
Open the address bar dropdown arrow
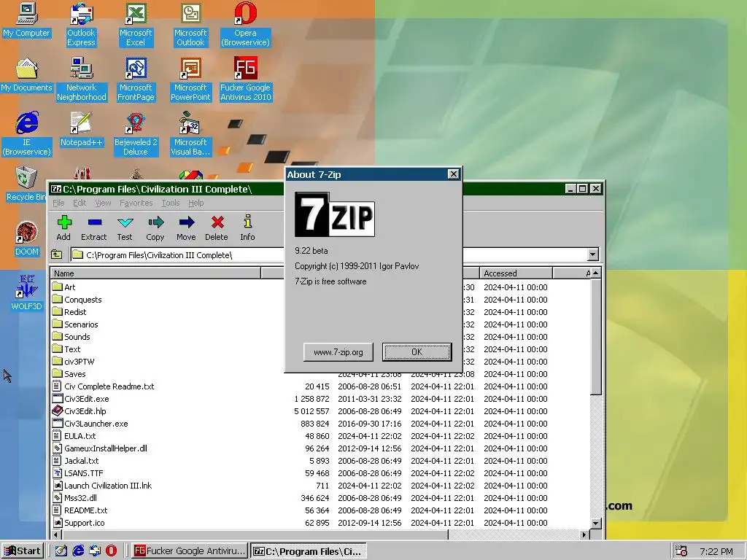592,254
